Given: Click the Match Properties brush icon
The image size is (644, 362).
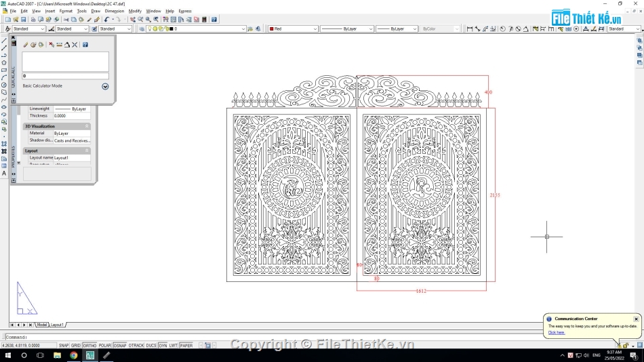Looking at the screenshot, I should [x=89, y=19].
